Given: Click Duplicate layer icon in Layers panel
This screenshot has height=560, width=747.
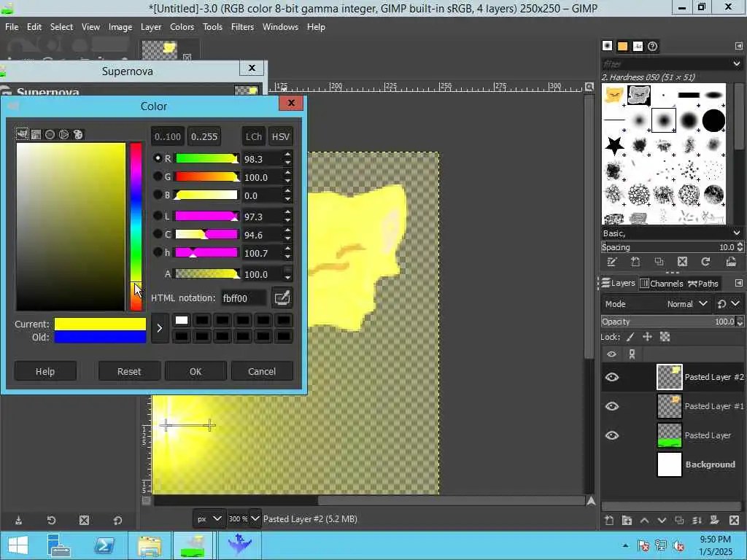Looking at the screenshot, I should [679, 521].
